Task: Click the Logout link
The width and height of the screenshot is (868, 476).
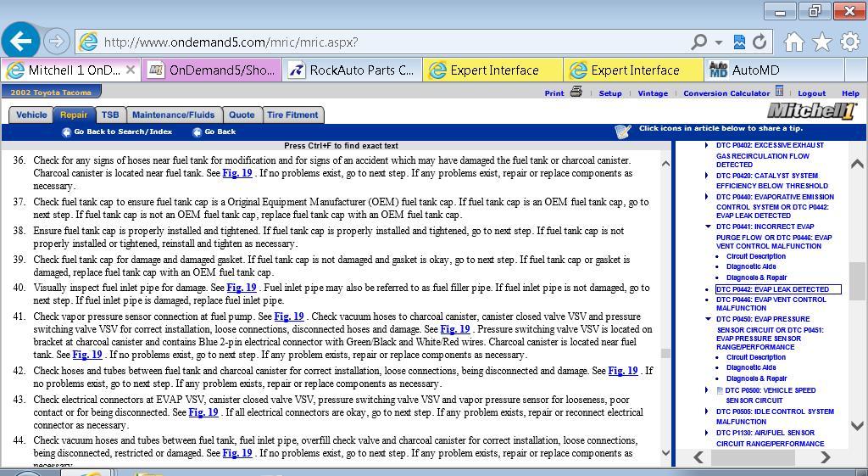Action: (x=811, y=93)
